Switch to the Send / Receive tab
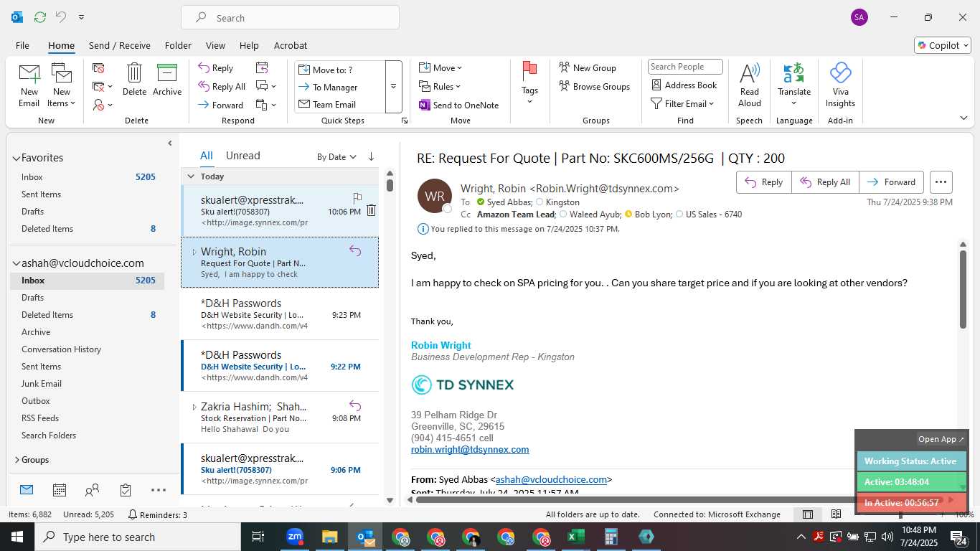 coord(120,45)
